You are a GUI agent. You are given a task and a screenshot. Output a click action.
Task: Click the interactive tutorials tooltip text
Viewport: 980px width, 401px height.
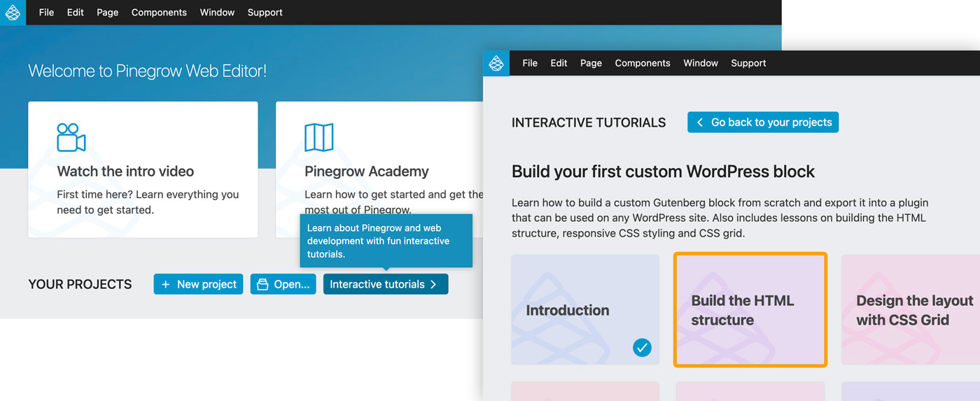(378, 241)
